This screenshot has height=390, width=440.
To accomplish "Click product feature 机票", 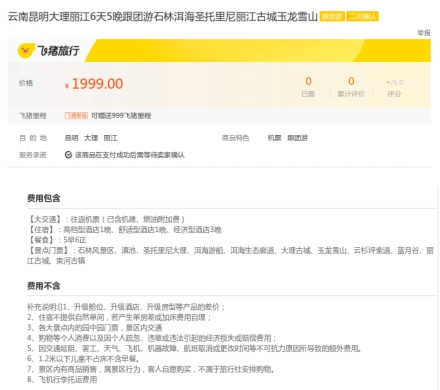I will point(274,138).
